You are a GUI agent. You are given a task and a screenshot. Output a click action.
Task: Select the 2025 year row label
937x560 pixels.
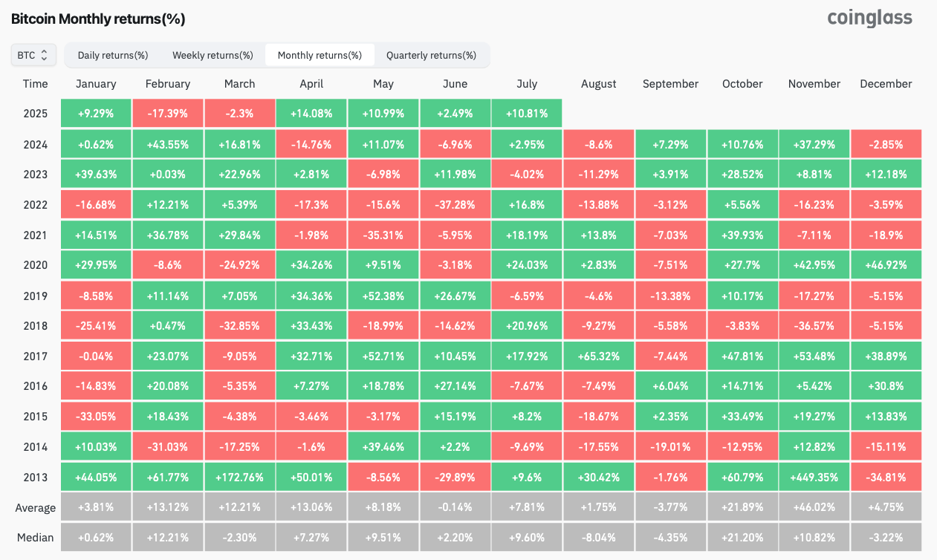35,114
